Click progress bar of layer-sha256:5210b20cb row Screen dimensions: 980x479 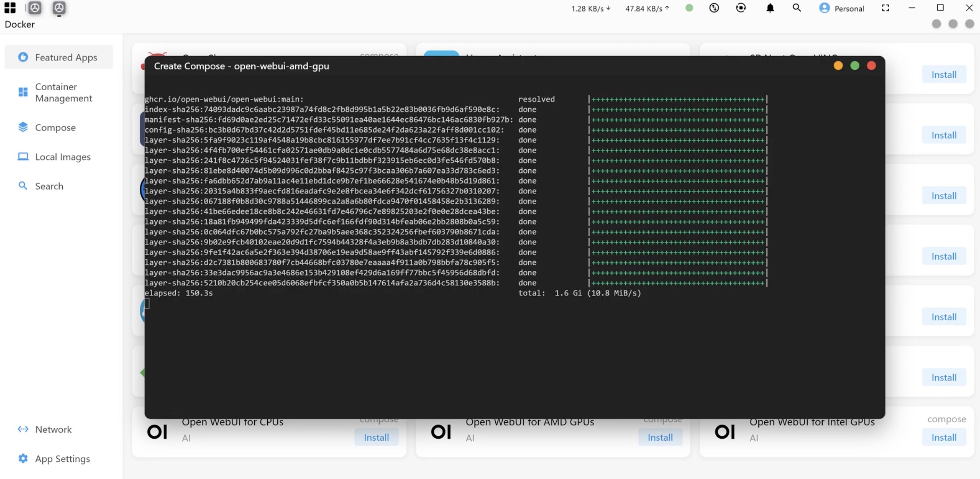click(678, 283)
